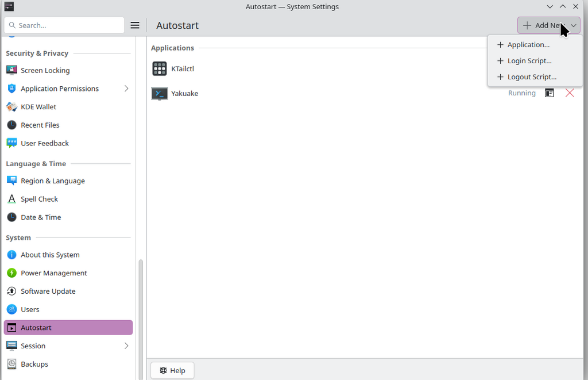Image resolution: width=588 pixels, height=380 pixels.
Task: Select the Software Update icon
Action: pyautogui.click(x=11, y=291)
